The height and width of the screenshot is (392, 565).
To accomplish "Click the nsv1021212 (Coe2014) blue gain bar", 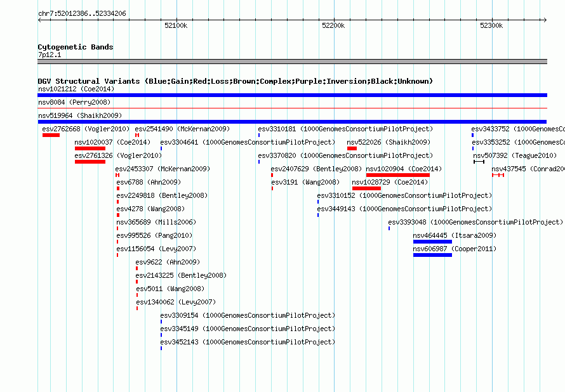I will tap(292, 95).
